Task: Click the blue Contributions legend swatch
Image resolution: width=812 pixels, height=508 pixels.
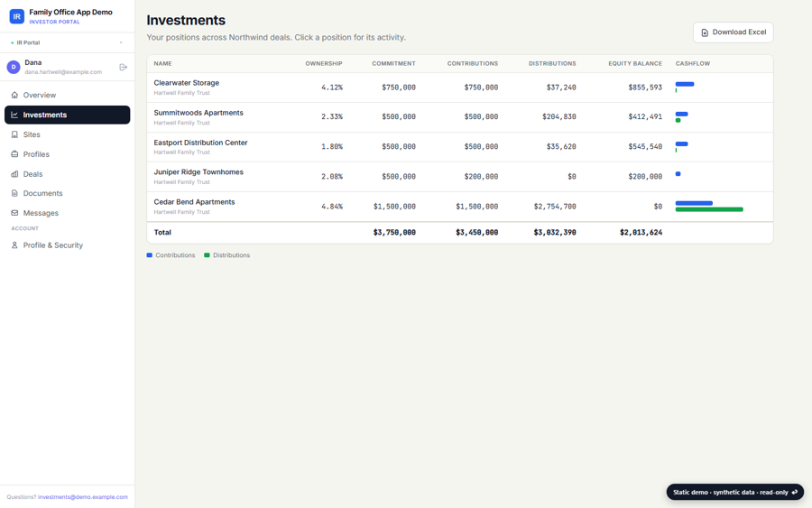Action: (x=150, y=255)
